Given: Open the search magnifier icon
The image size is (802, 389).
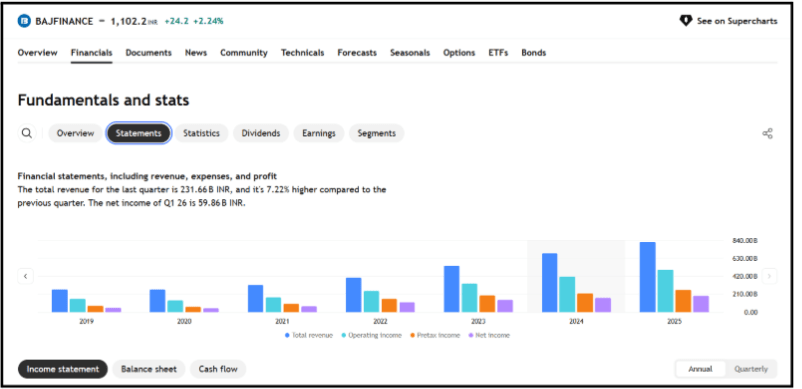Looking at the screenshot, I should [x=27, y=133].
